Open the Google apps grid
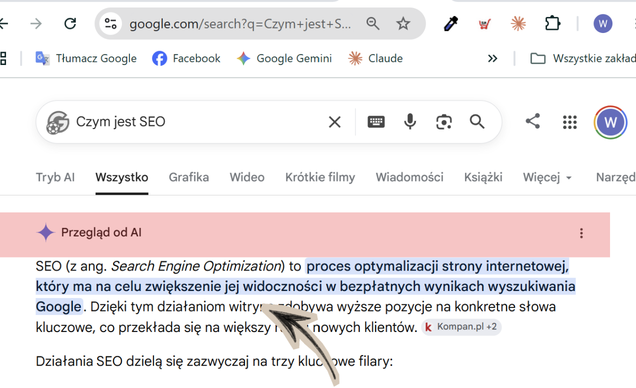Screen dimensions: 636x388 point(570,122)
